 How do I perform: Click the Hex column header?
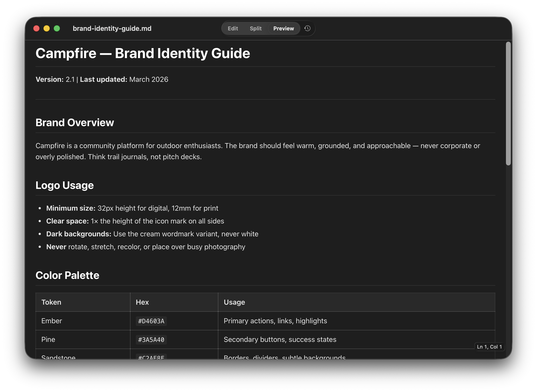coord(142,302)
